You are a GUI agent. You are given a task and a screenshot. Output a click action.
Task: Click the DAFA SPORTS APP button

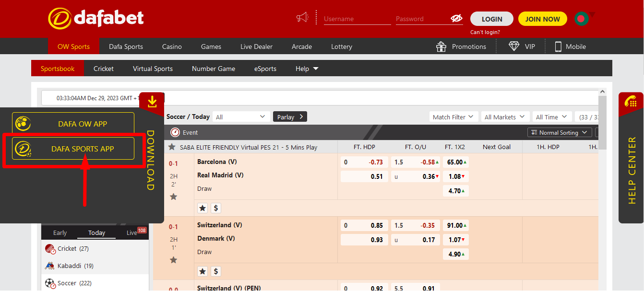[x=73, y=149]
